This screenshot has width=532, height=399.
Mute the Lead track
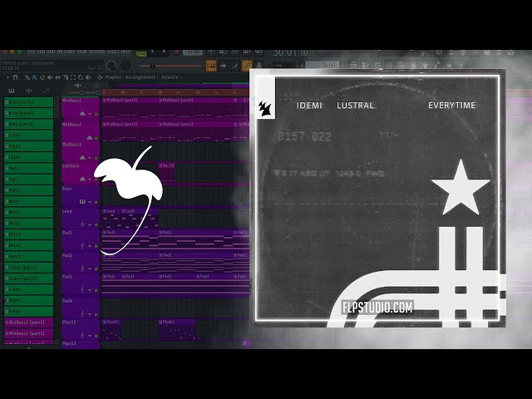[96, 224]
